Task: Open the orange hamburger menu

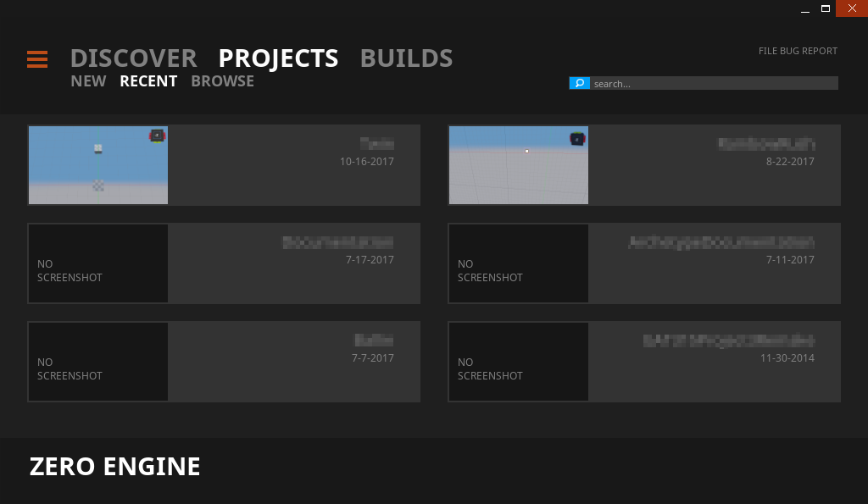Action: pyautogui.click(x=37, y=59)
